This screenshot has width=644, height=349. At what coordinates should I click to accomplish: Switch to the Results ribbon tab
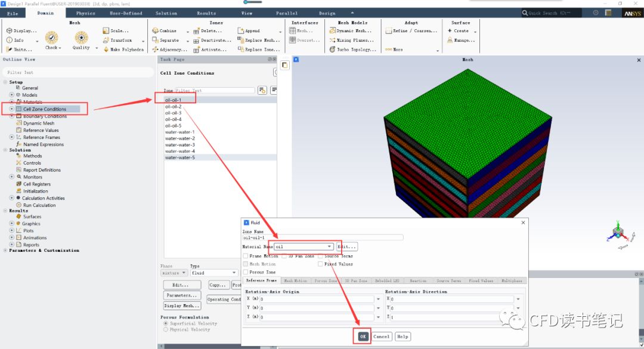(x=206, y=14)
